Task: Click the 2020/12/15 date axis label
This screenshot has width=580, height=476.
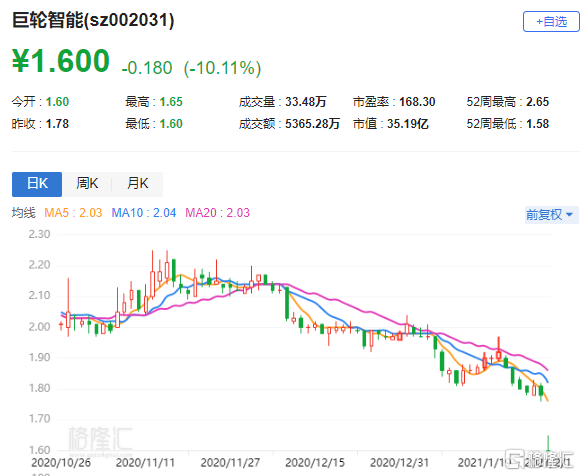Action: click(315, 463)
